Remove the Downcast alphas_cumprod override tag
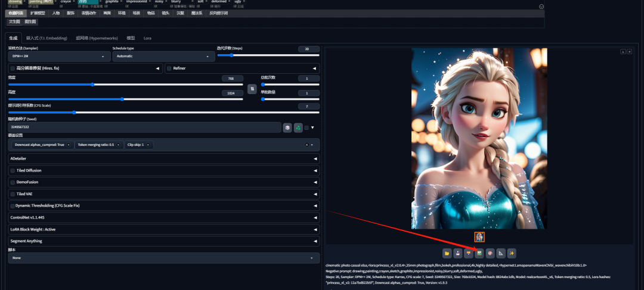The height and width of the screenshot is (290, 644). (69, 145)
